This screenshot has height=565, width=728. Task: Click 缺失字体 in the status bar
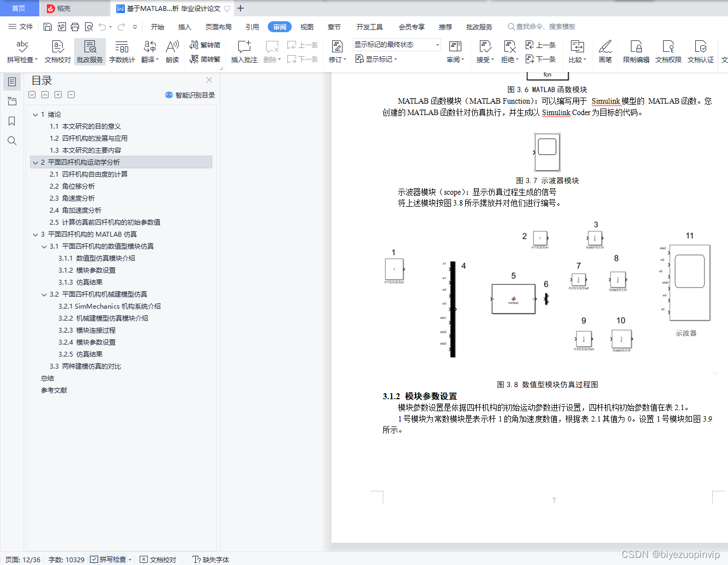[x=211, y=560]
